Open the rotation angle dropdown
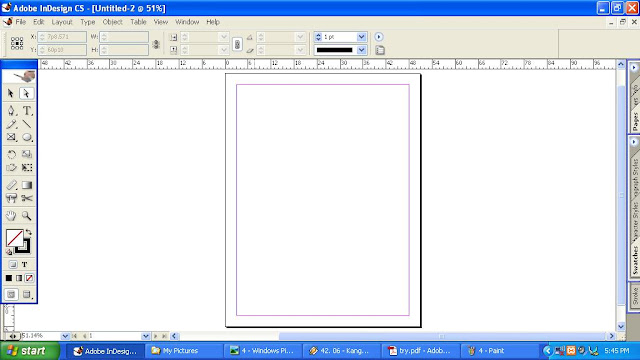 300,37
